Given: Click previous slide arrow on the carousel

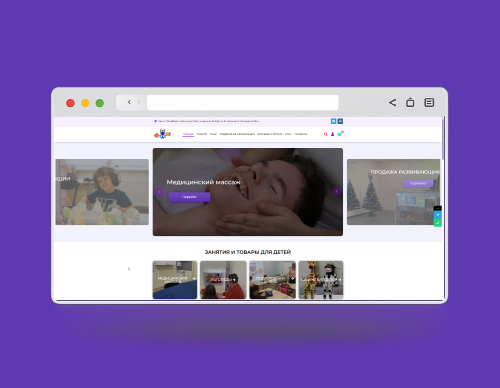Looking at the screenshot, I should pos(160,192).
